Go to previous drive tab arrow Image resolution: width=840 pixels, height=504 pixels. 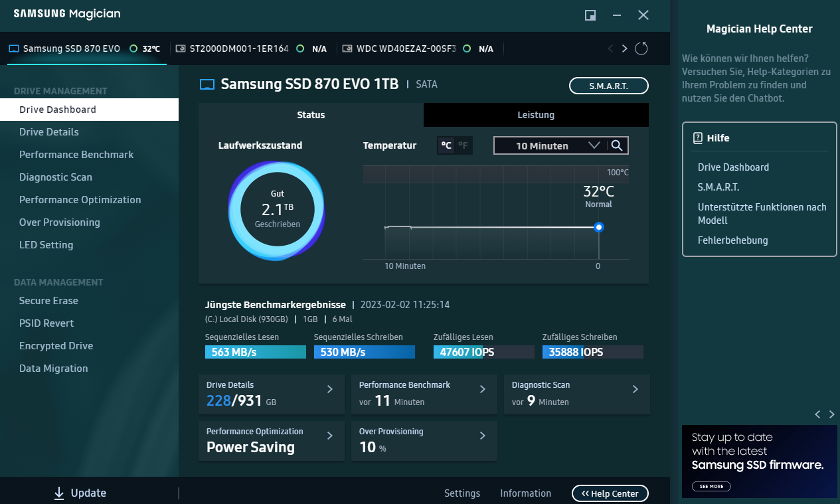pos(611,48)
